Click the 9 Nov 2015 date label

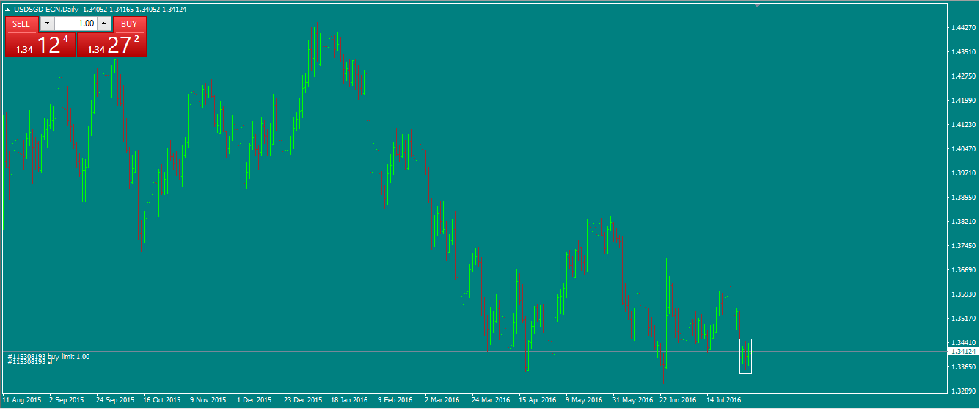point(208,401)
